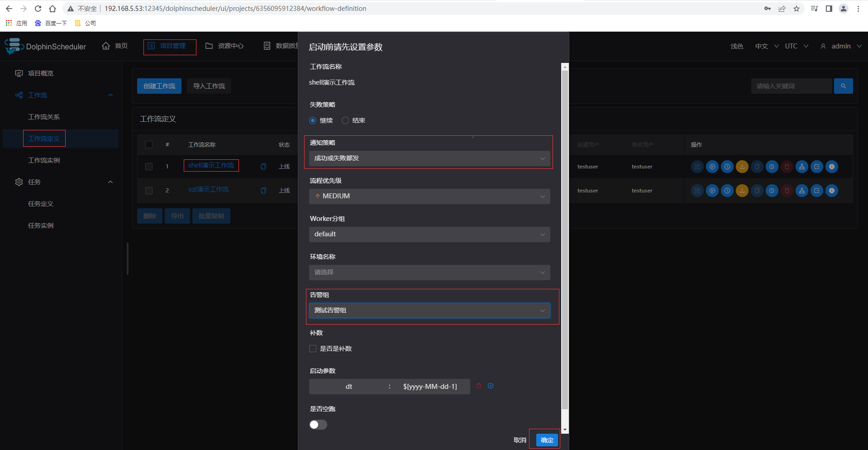Go to 首页 in top navigation
The image size is (868, 450).
(115, 46)
